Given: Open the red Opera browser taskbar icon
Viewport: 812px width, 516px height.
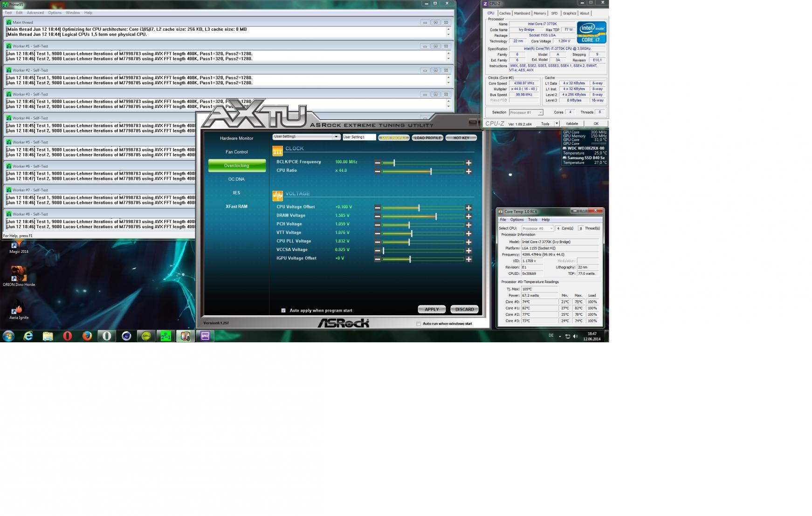Looking at the screenshot, I should (x=68, y=336).
